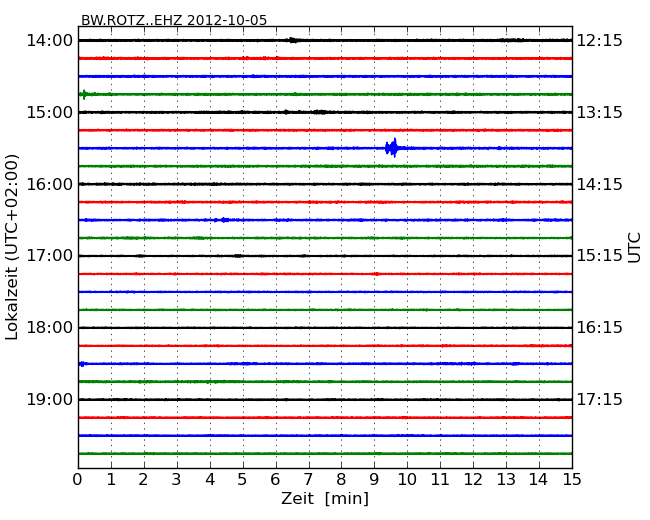Viewport: 650px width, 520px height.
Task: Click the x-axis tick label 15
Action: tap(572, 480)
